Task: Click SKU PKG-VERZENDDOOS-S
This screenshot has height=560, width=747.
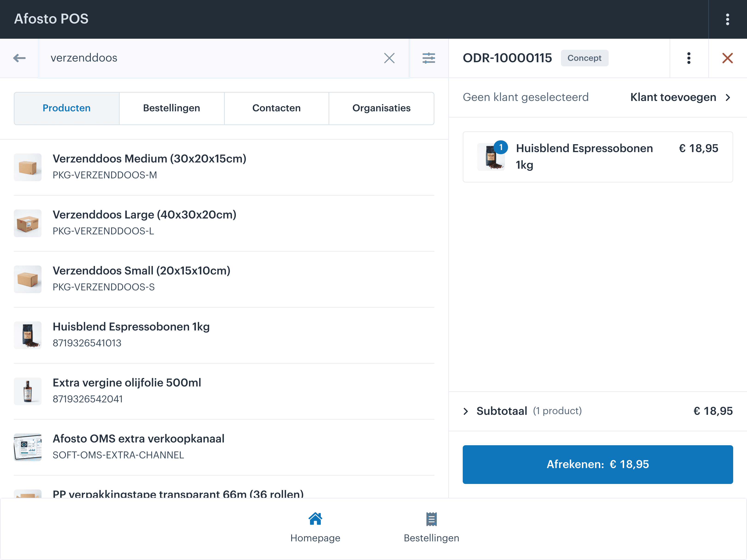Action: (x=104, y=287)
